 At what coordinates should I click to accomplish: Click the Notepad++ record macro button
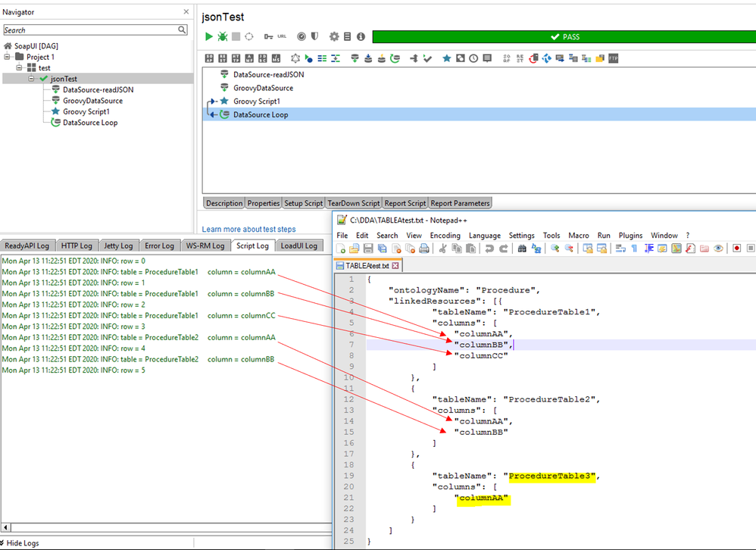[736, 248]
